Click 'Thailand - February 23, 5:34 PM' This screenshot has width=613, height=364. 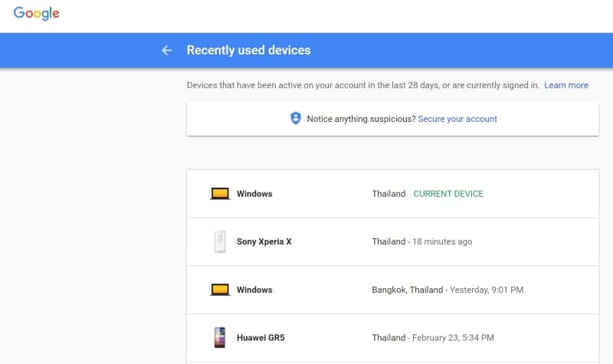pyautogui.click(x=433, y=337)
